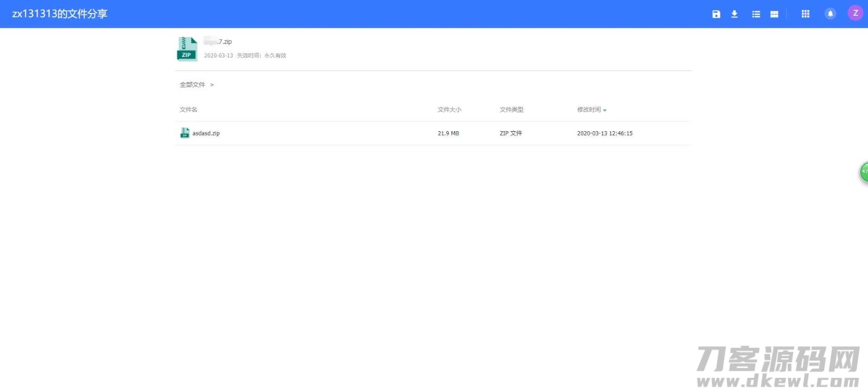The width and height of the screenshot is (868, 391).
Task: Sort files by 文件名 column
Action: pyautogui.click(x=188, y=110)
